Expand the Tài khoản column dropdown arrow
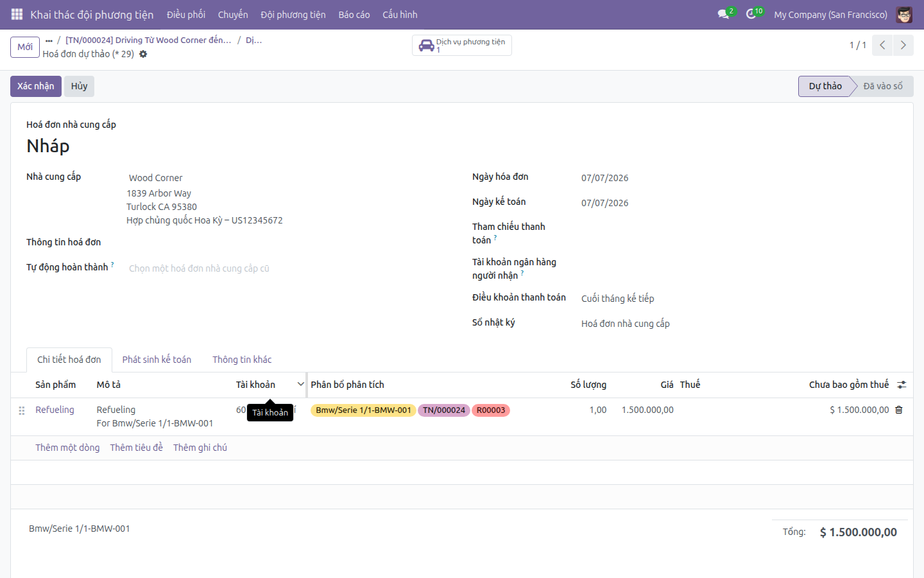924x578 pixels. pyautogui.click(x=300, y=384)
